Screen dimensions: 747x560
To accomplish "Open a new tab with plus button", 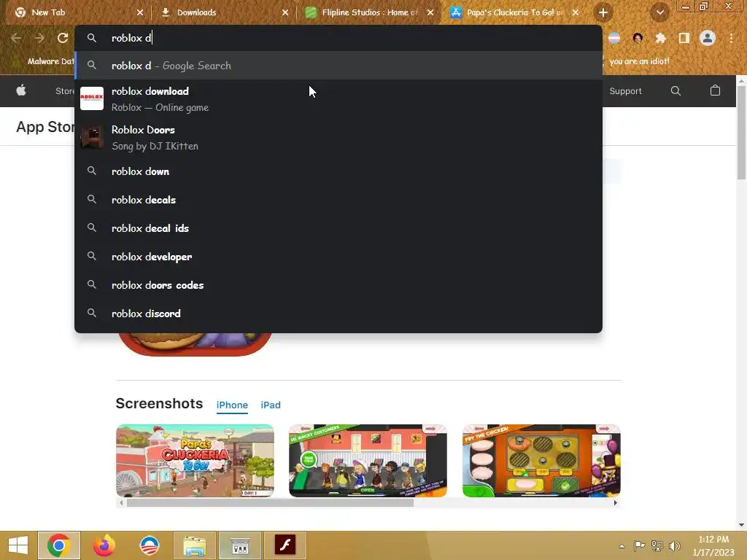I will [603, 12].
